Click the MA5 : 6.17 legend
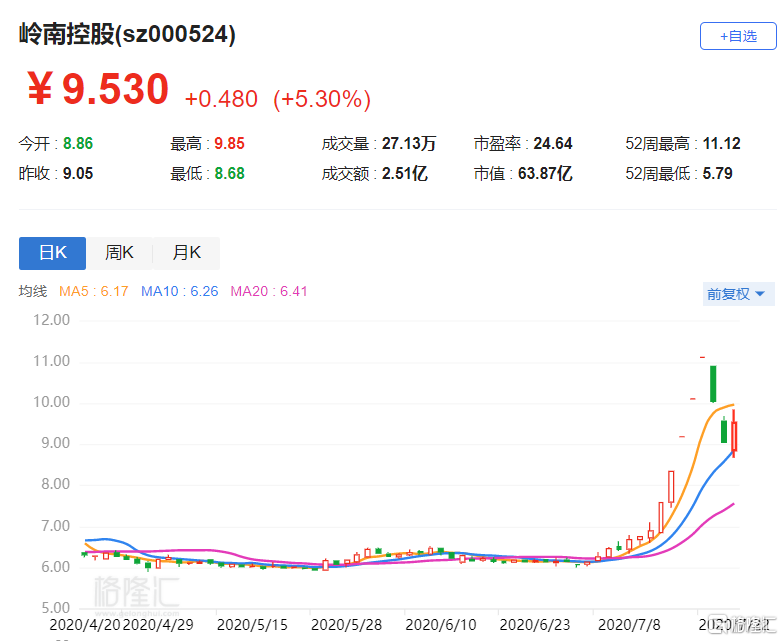This screenshot has height=641, width=783. tap(94, 291)
